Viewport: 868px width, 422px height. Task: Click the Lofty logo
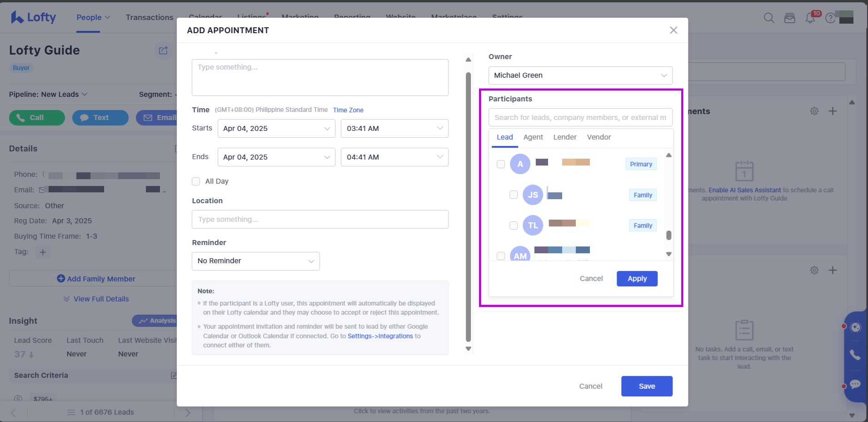[34, 17]
